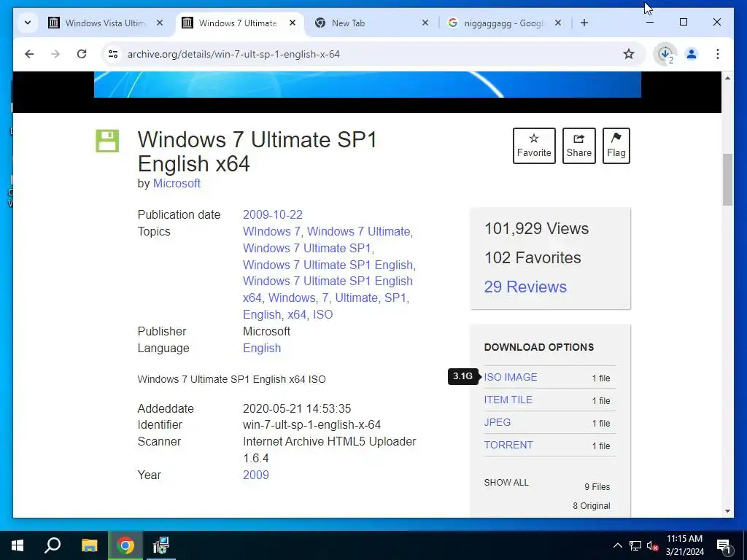Close the Windows 7 Ultimate tab

click(293, 23)
